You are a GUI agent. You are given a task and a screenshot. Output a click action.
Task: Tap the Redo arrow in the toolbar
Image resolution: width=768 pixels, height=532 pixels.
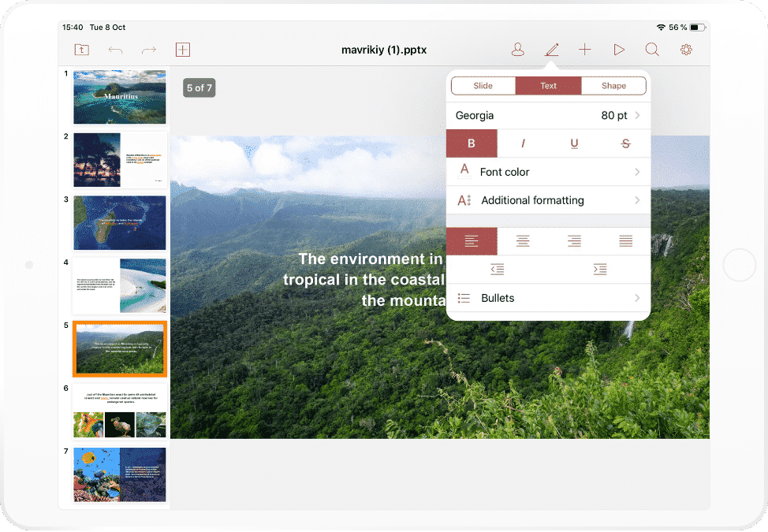pyautogui.click(x=149, y=49)
